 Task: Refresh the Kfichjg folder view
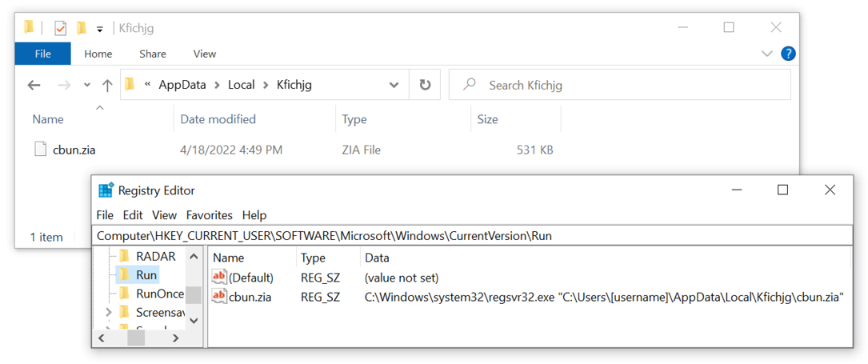pos(425,85)
